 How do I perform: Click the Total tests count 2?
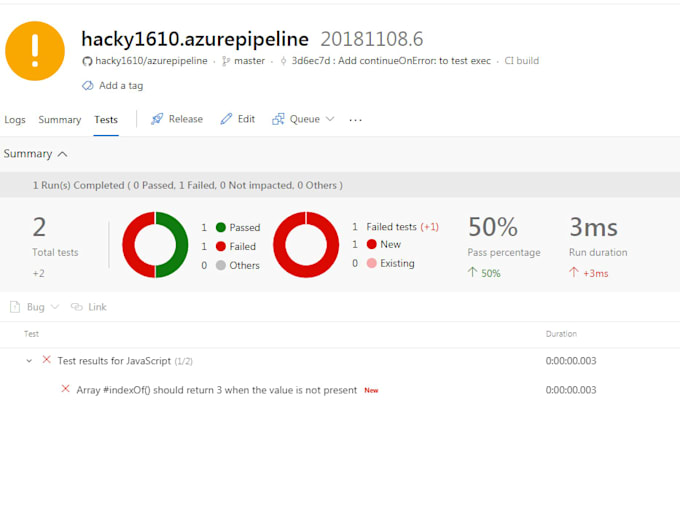39,227
